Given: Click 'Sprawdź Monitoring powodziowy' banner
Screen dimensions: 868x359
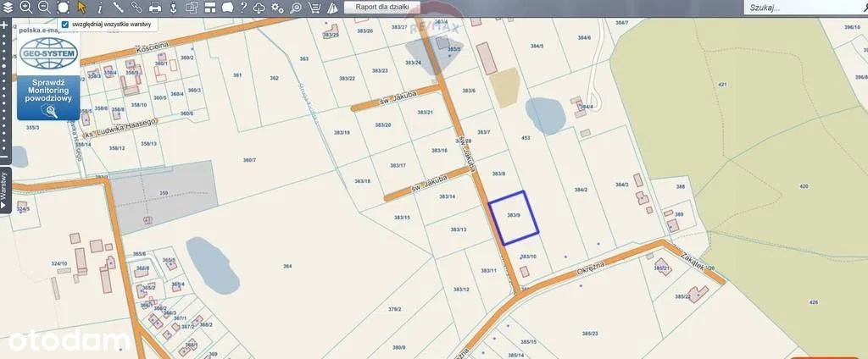Looking at the screenshot, I should pos(49,95).
